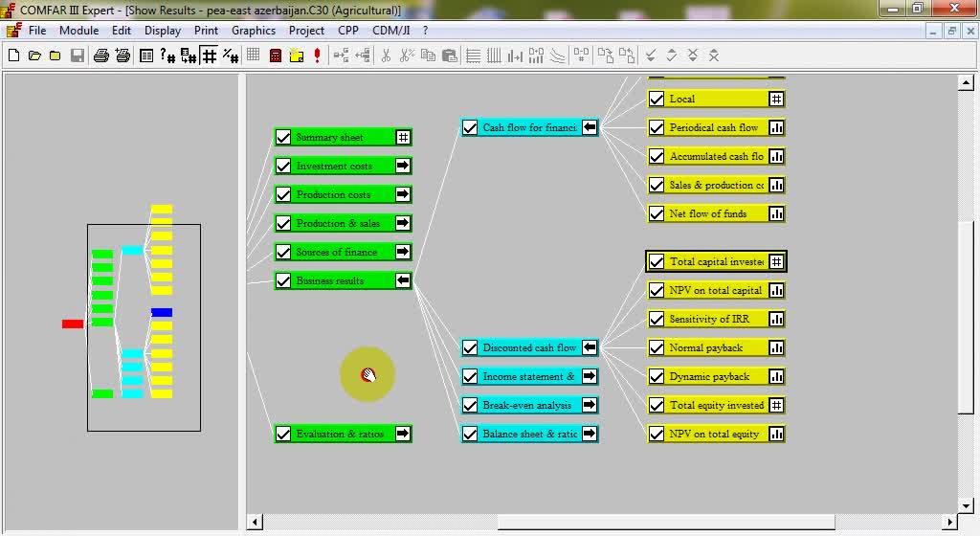The image size is (980, 536).
Task: Open the table grid icon on Summary sheet
Action: coord(403,137)
